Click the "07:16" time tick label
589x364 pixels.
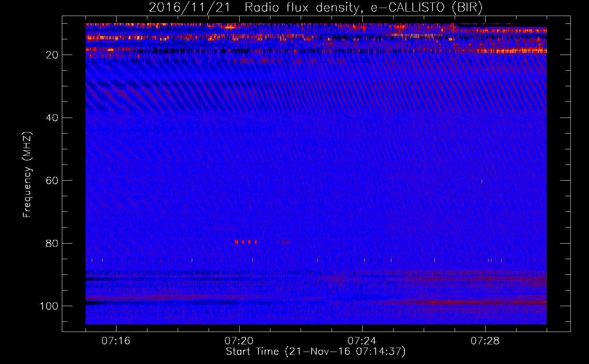116,341
